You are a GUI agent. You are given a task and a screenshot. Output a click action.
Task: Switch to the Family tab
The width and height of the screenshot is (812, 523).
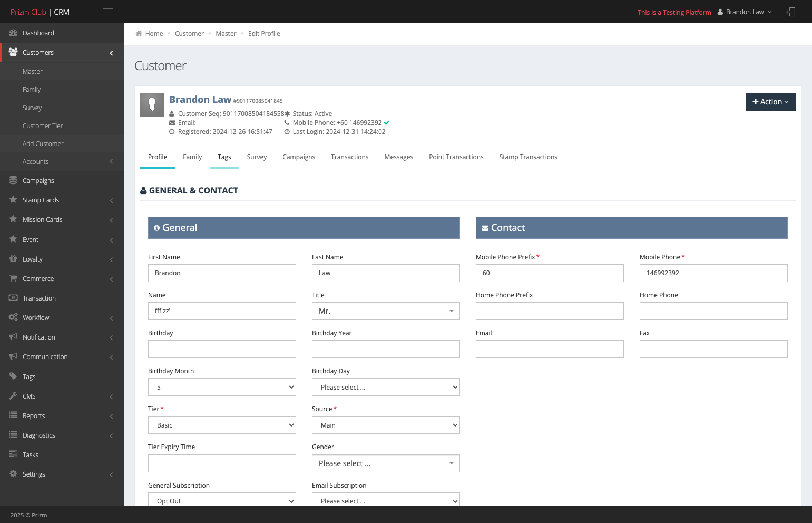click(x=192, y=157)
